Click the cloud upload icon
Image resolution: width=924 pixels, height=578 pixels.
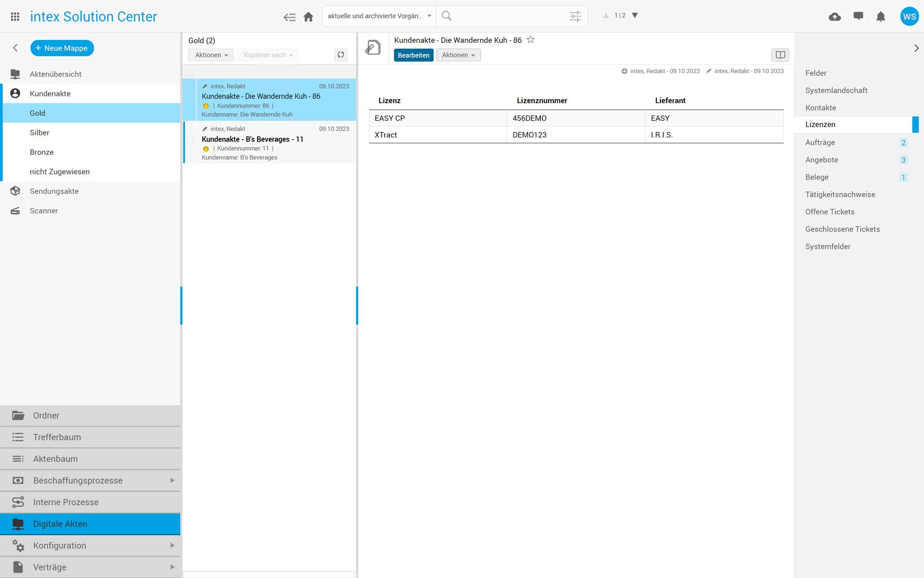pos(835,17)
